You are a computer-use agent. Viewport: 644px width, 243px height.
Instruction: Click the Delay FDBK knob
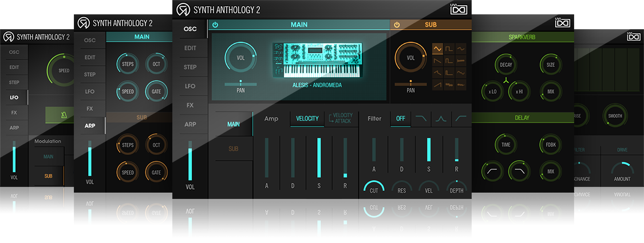point(551,145)
